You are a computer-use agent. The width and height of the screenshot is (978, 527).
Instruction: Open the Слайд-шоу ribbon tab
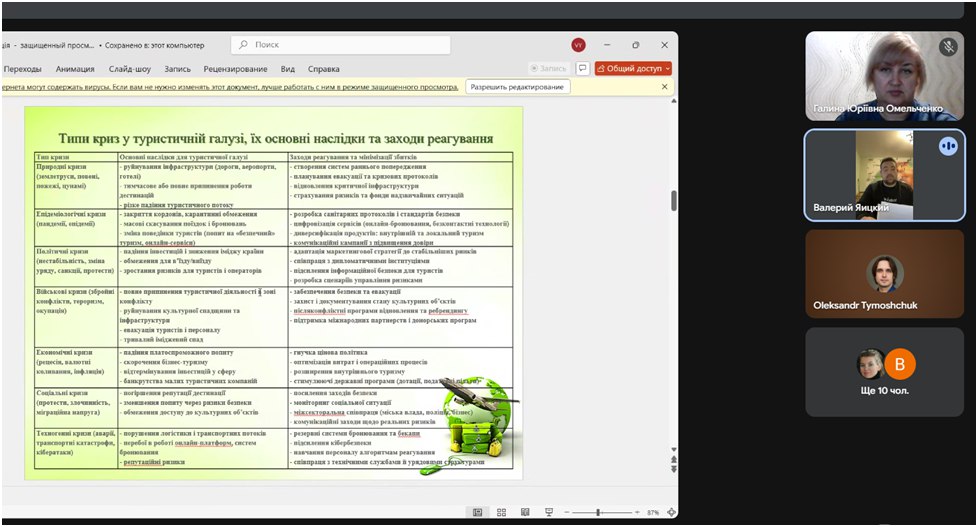129,69
